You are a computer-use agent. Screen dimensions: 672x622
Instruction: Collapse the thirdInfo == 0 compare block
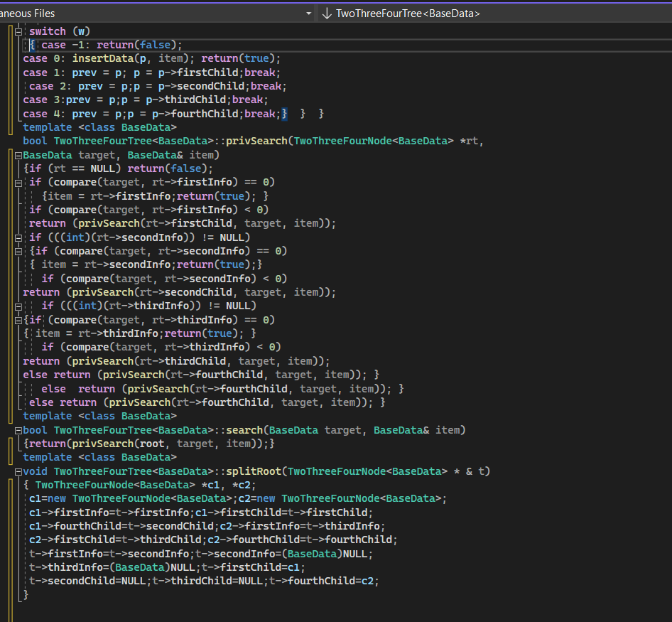(x=18, y=320)
